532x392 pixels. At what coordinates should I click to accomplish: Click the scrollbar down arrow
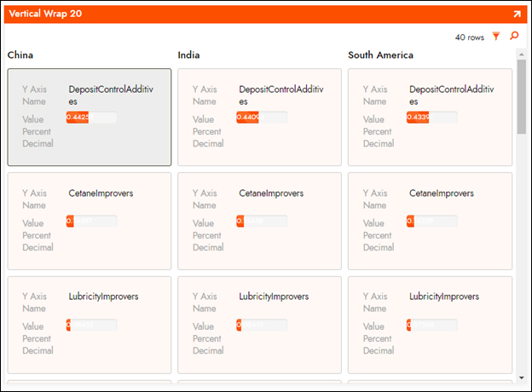[x=521, y=376]
